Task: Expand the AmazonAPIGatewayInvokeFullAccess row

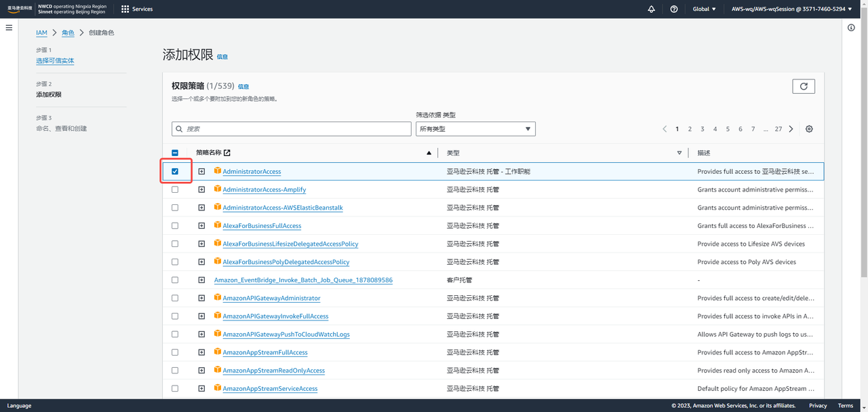Action: [201, 316]
